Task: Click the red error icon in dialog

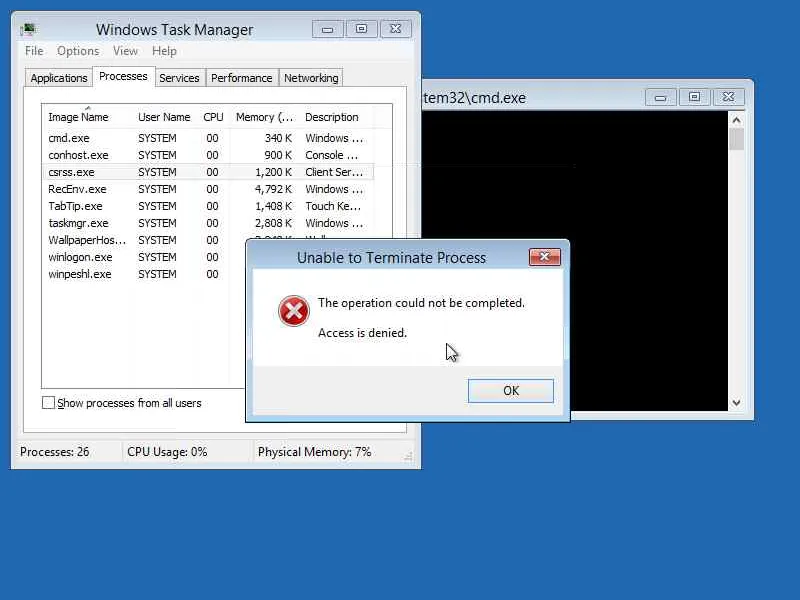Action: 293,311
